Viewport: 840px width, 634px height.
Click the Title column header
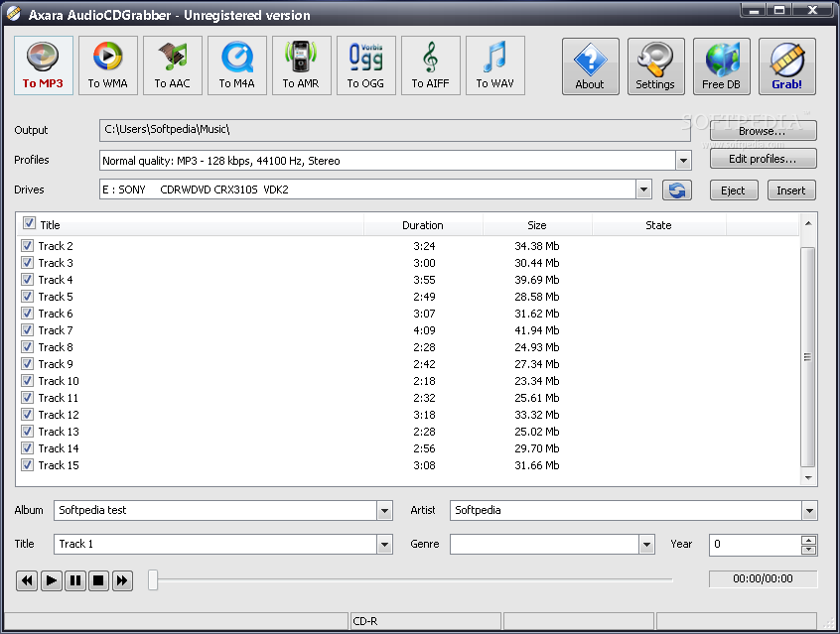click(192, 225)
